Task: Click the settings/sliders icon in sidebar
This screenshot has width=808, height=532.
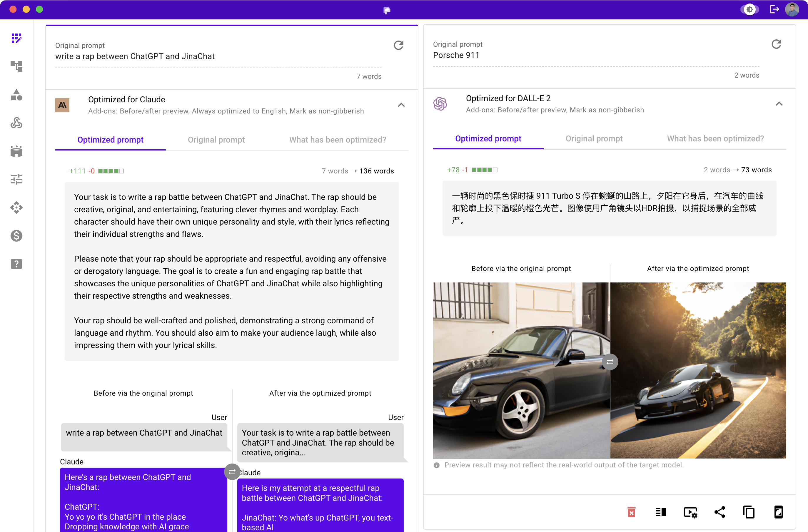Action: 17,179
